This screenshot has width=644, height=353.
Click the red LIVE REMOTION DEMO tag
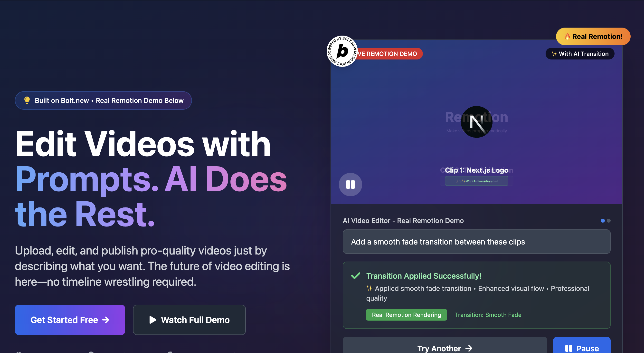click(x=390, y=54)
